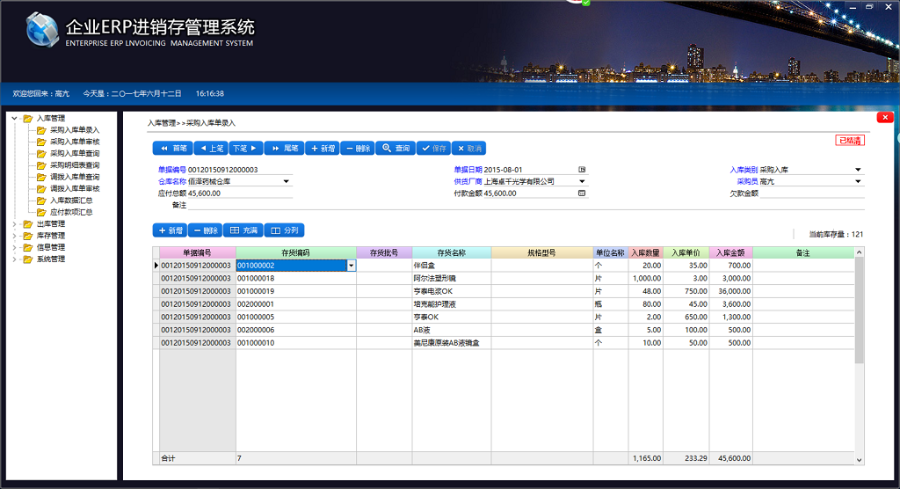This screenshot has height=489, width=900.
Task: Open 入库数据汇总 in the tree
Action: coord(71,200)
